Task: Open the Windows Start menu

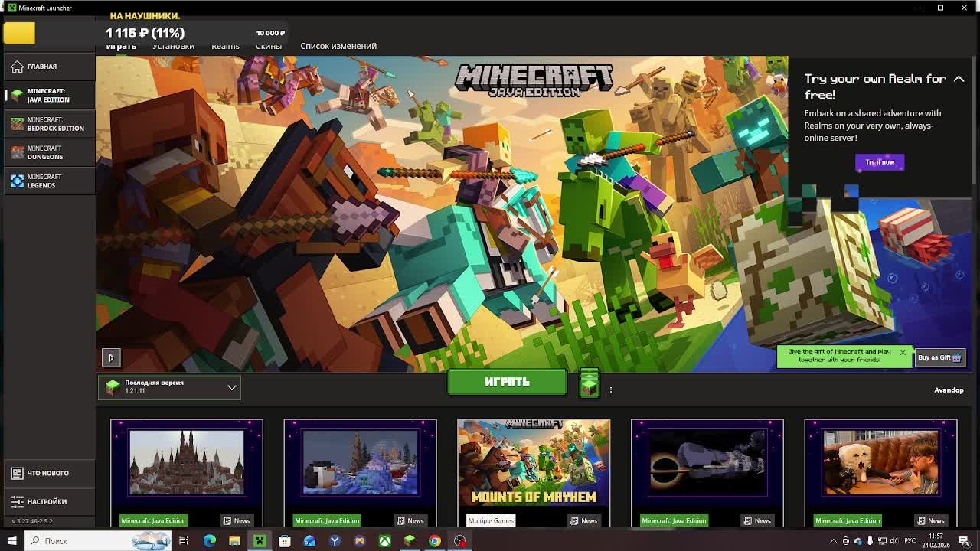Action: point(11,541)
